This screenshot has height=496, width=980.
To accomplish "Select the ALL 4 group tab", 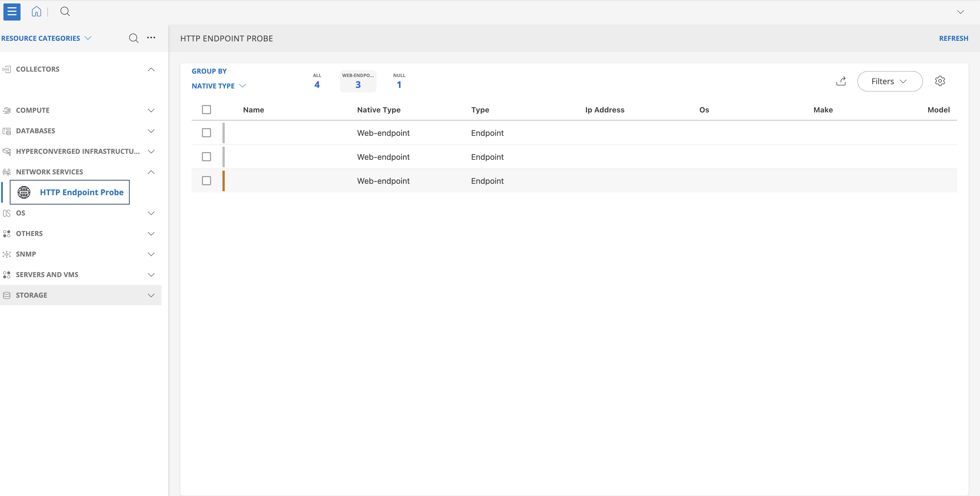I will point(317,81).
